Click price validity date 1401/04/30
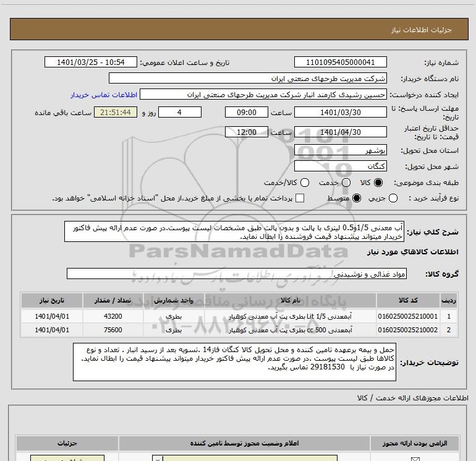The height and width of the screenshot is (461, 476). point(340,132)
